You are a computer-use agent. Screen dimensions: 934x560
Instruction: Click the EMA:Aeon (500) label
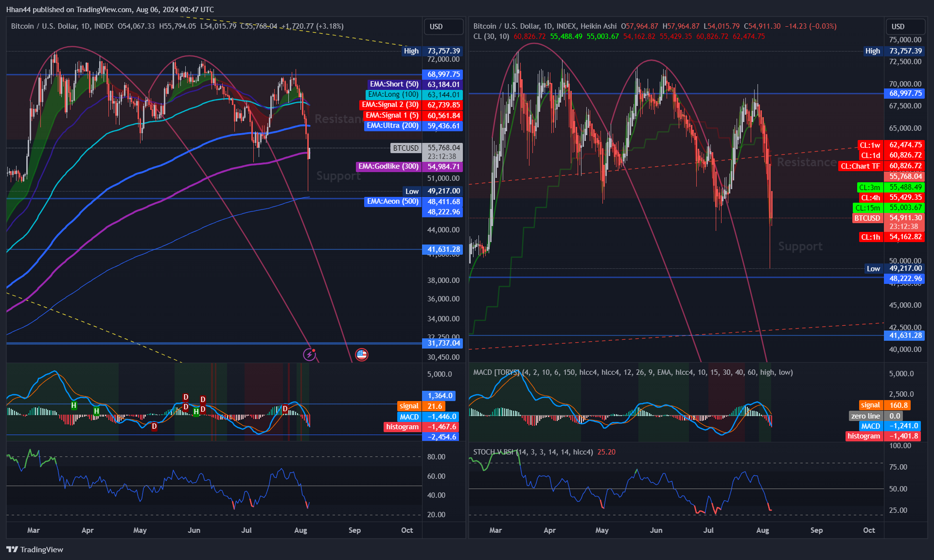point(392,201)
